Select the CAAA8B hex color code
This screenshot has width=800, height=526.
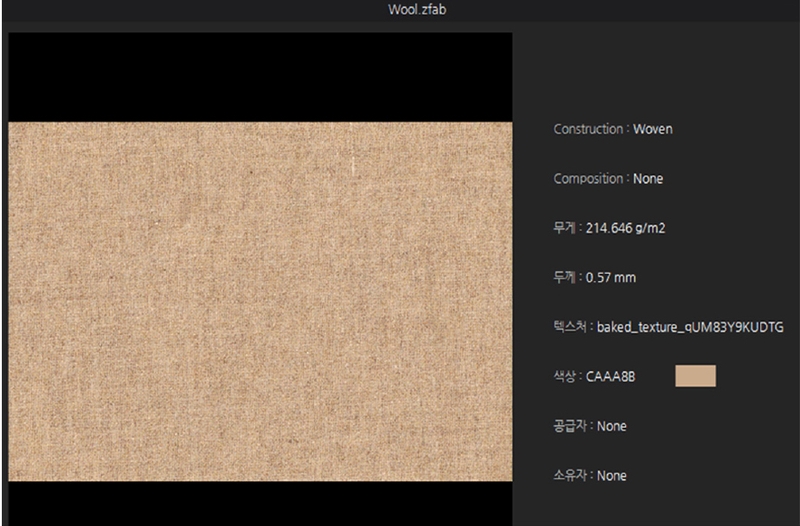point(611,377)
